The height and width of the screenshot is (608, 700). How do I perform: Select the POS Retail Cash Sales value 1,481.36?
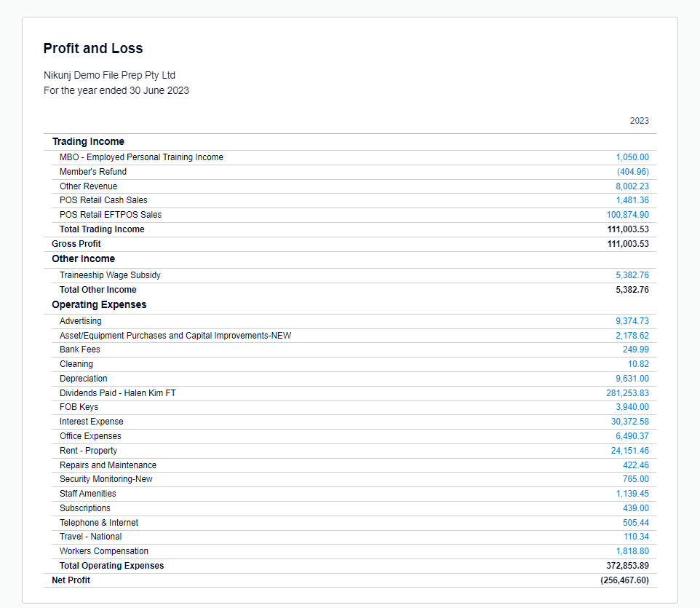[632, 200]
